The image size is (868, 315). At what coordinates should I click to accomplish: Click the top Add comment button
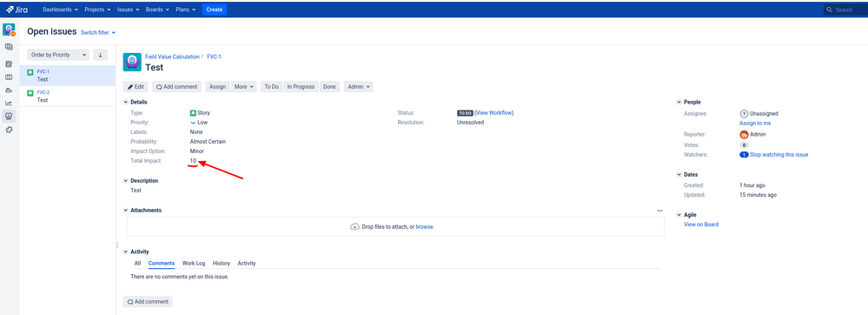click(x=177, y=87)
